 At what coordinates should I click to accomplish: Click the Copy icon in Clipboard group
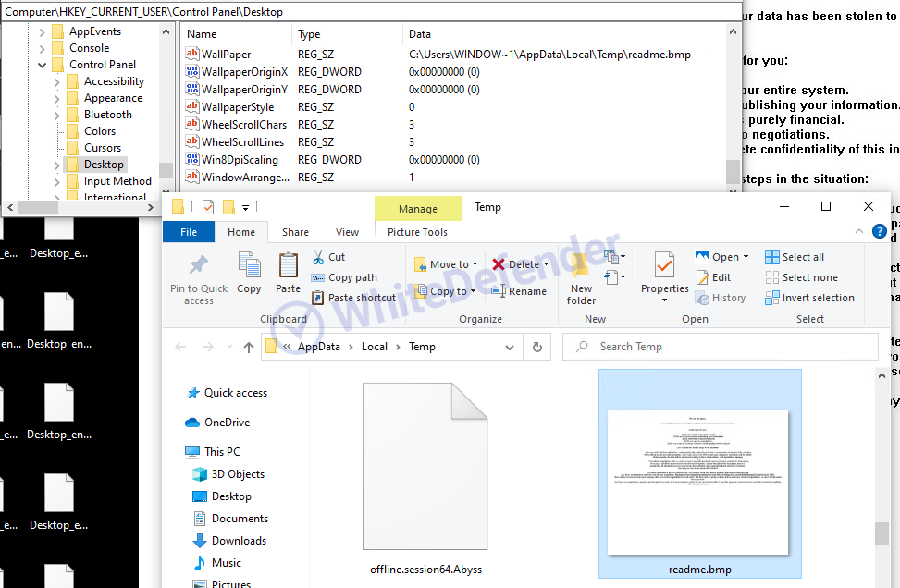coord(249,265)
